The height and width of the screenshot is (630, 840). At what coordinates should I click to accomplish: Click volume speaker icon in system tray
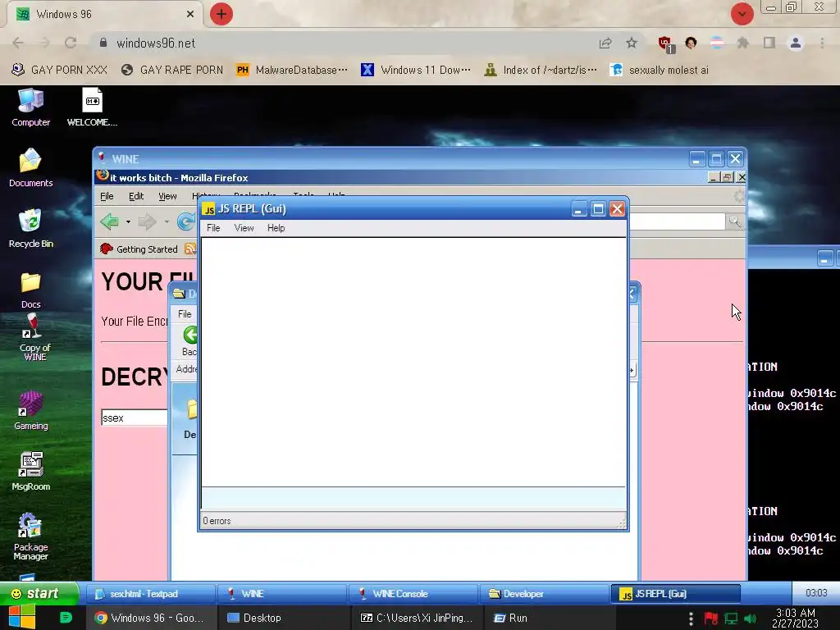[750, 619]
